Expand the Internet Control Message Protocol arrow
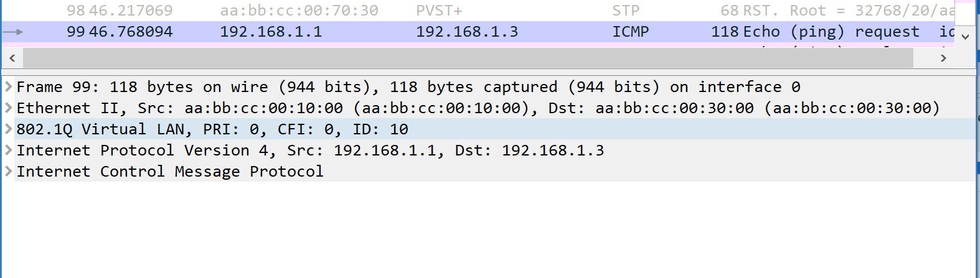 click(8, 171)
